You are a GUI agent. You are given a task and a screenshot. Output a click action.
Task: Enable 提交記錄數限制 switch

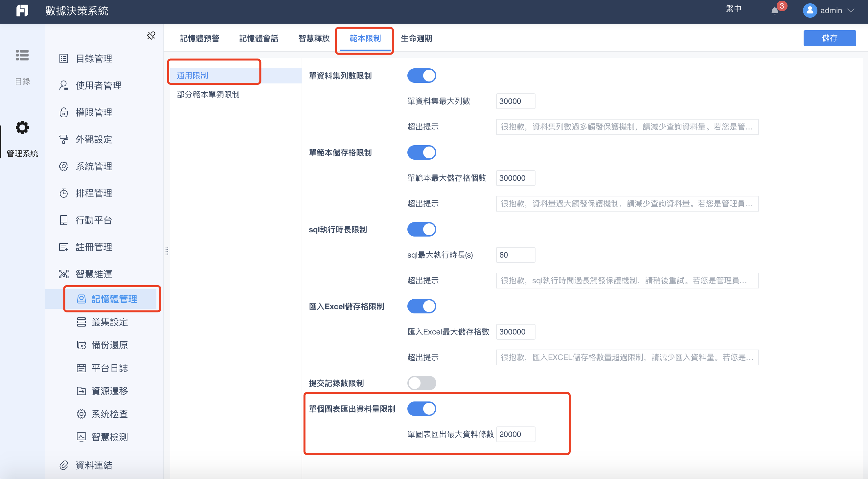pos(422,383)
